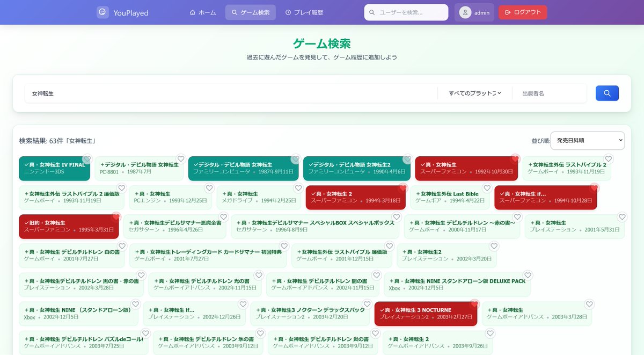Toggle heart on 1987年9月11日 ファミリーコンピュータ card
The image size is (644, 355).
pyautogui.click(x=295, y=159)
